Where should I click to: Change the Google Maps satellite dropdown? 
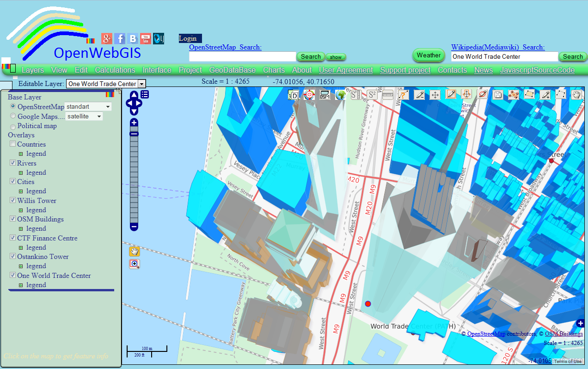[99, 116]
